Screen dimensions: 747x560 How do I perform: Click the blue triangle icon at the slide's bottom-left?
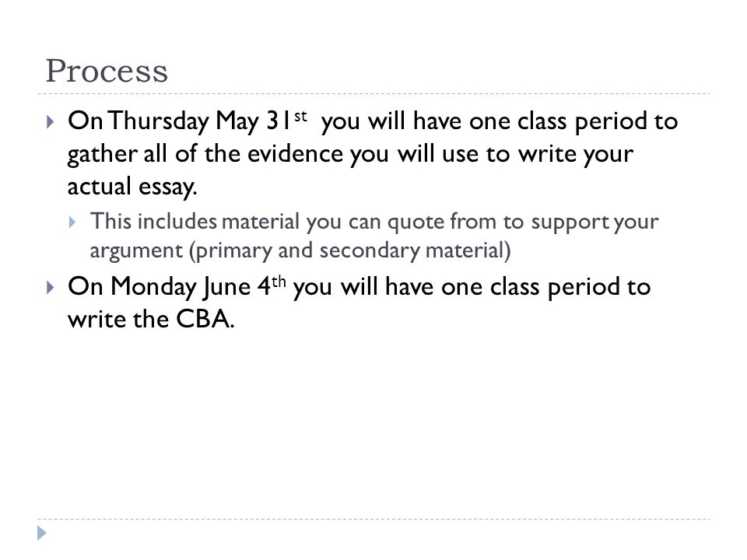42,533
